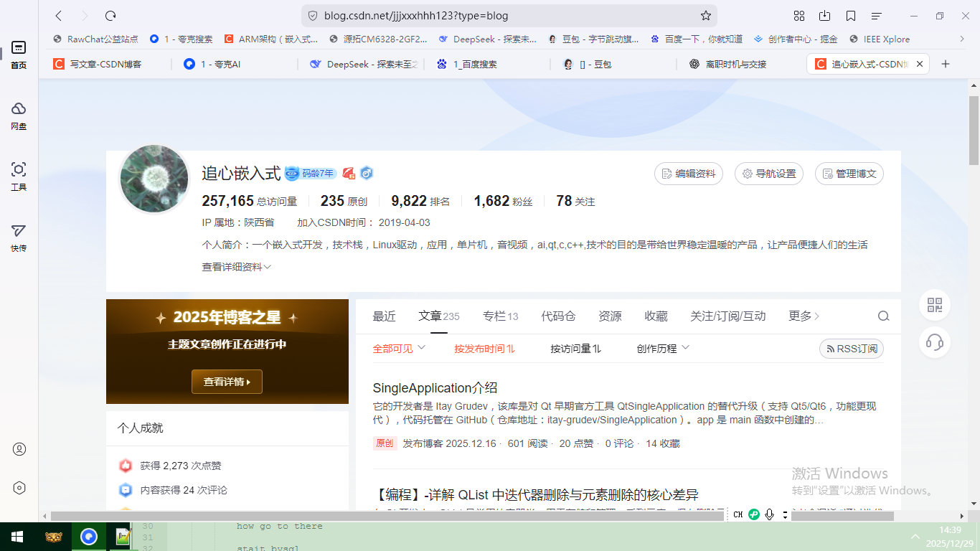Click the blog search magnifier icon
980x551 pixels.
click(x=884, y=316)
